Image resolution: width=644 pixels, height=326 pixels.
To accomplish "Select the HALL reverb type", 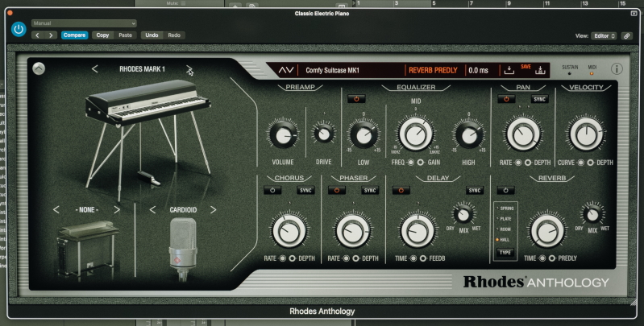I will click(503, 240).
